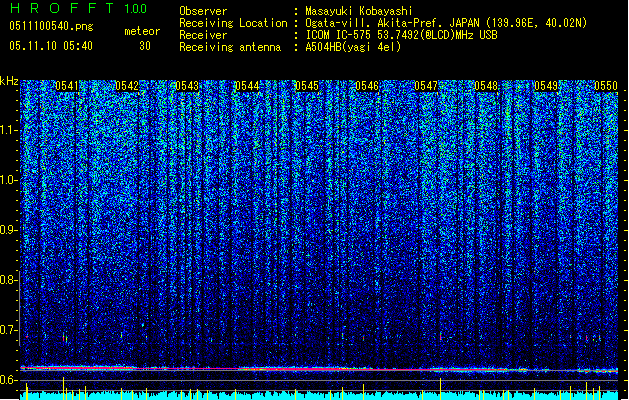The image size is (629, 400).
Task: Click the meteor count value 30
Action: 145,46
